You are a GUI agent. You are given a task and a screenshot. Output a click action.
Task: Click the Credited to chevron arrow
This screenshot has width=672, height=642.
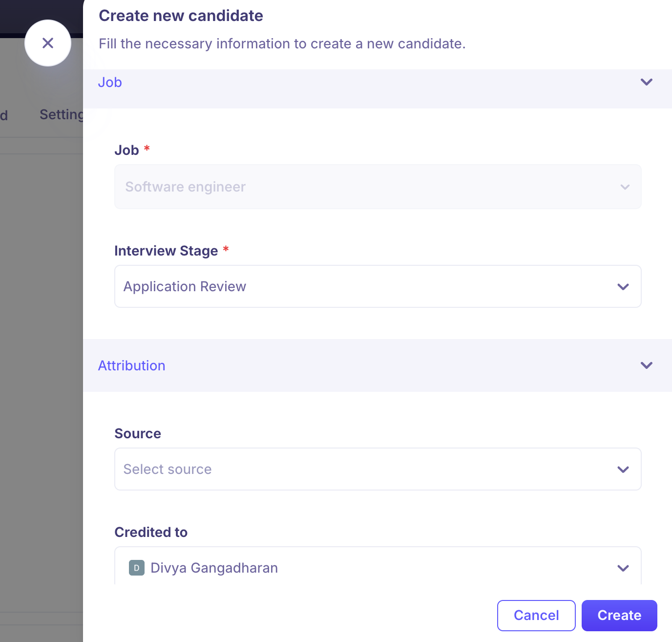pos(623,568)
